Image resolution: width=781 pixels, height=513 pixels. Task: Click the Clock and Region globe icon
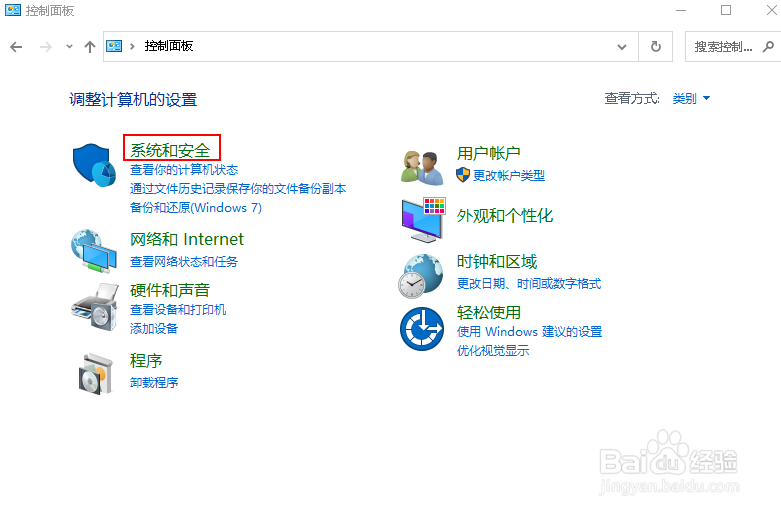click(x=422, y=274)
